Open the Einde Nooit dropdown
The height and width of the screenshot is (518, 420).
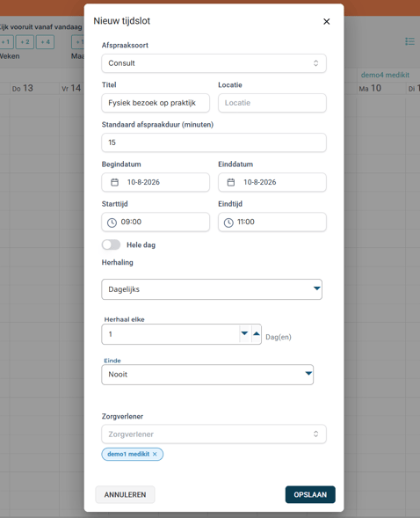pyautogui.click(x=207, y=375)
